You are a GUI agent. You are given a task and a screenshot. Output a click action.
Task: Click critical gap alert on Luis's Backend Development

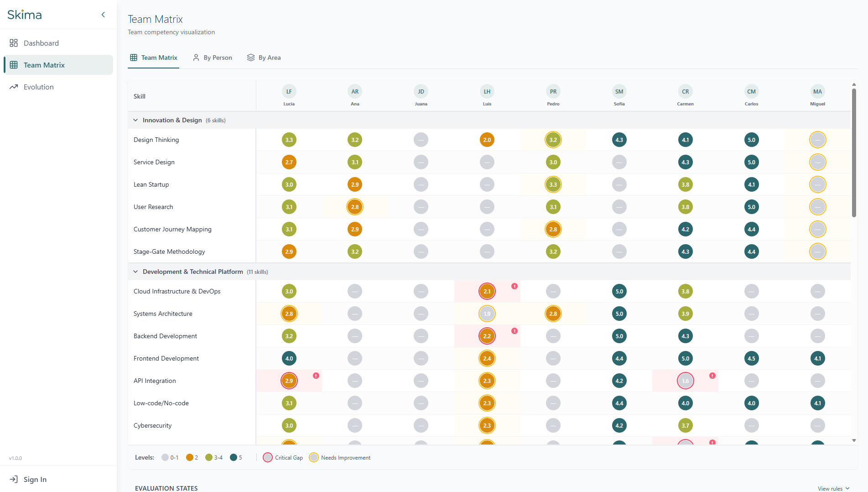(515, 331)
